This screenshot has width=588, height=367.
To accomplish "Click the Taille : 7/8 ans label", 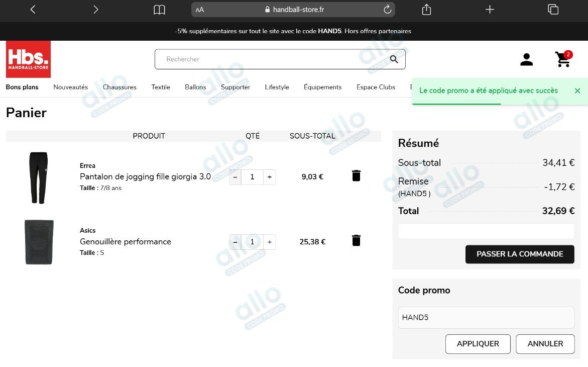I will 100,188.
